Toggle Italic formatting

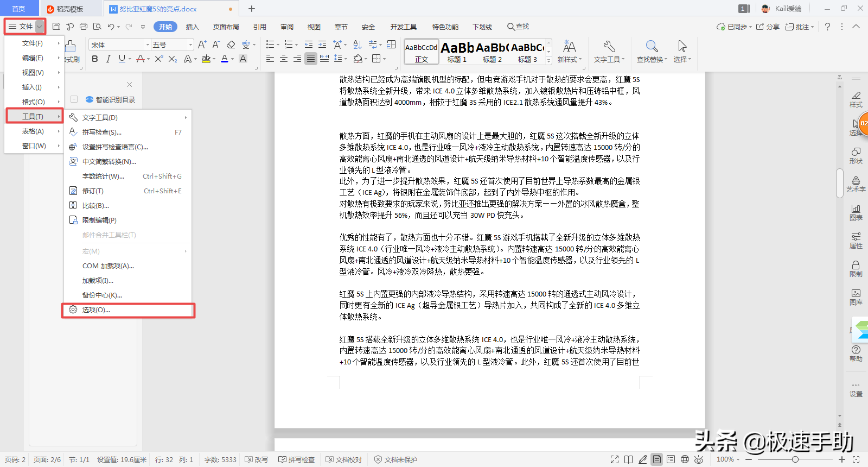click(108, 59)
